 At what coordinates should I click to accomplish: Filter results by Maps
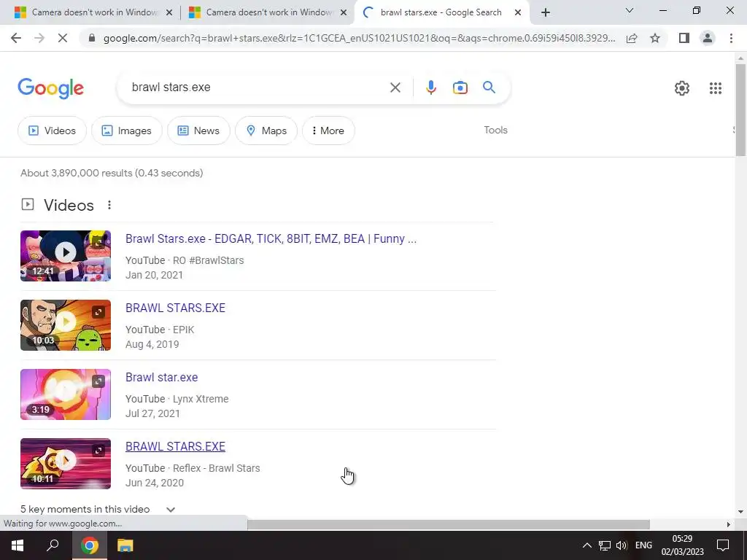(266, 131)
